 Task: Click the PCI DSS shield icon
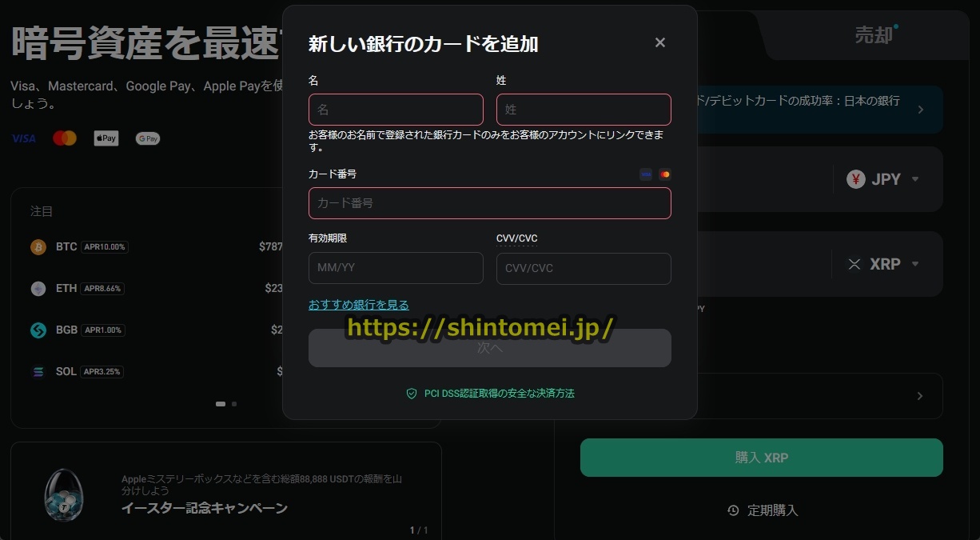tap(412, 394)
